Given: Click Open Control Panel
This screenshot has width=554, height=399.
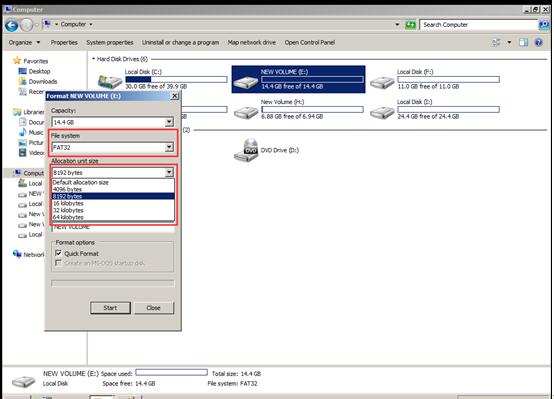Looking at the screenshot, I should coord(310,43).
